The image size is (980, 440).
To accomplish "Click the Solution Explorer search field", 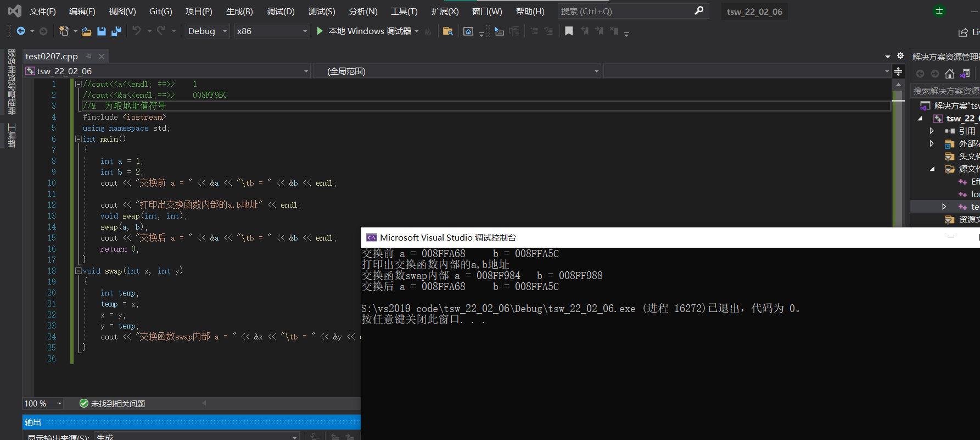I will coord(945,91).
